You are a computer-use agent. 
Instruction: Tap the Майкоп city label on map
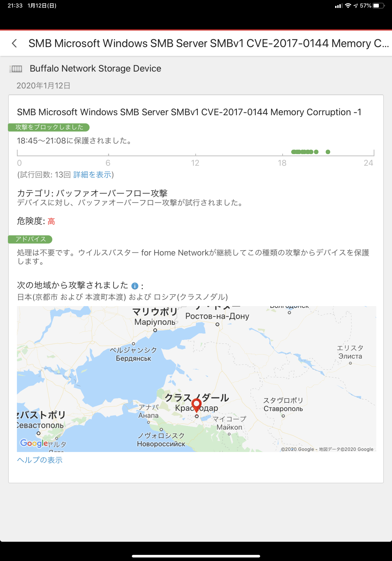tap(229, 427)
